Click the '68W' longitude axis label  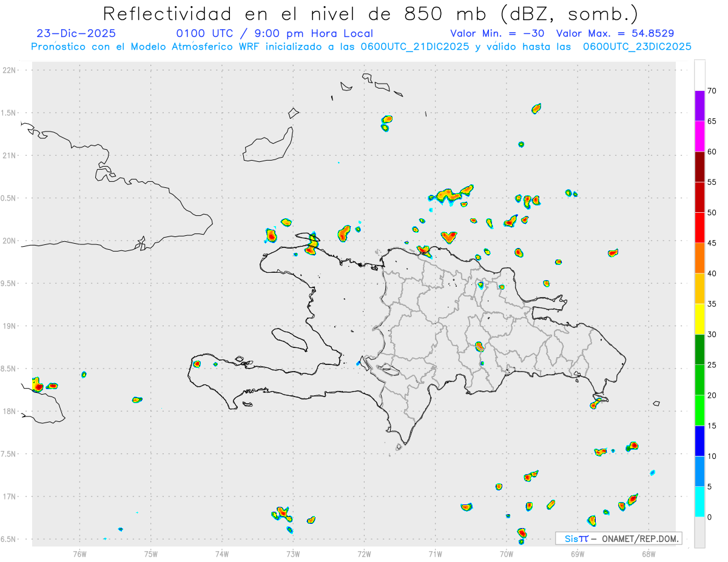648,554
